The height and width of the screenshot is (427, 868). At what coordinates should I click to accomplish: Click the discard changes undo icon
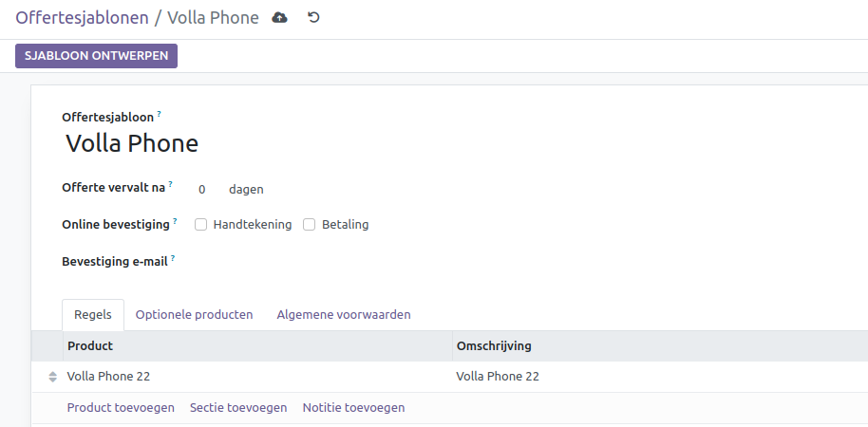313,18
